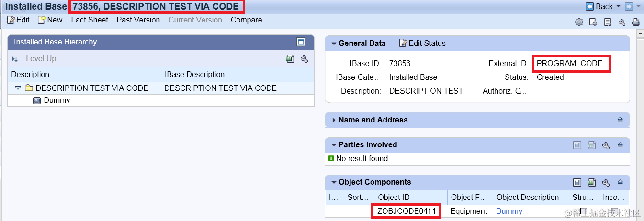
Task: Click the eject-style icon on Parties Involved
Action: click(620, 145)
